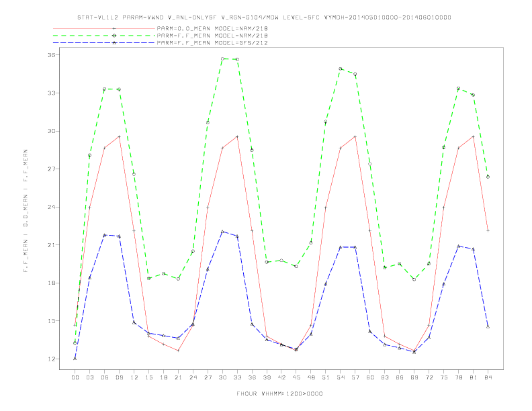Image resolution: width=532 pixels, height=411 pixels.
Task: Click the circle marker on green legend line
Action: pos(114,36)
